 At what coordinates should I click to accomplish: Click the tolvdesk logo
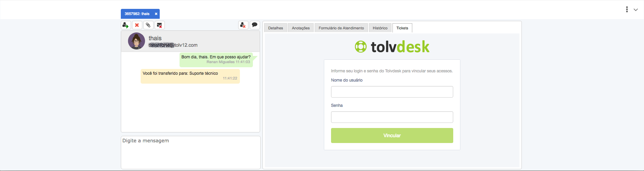tap(392, 47)
